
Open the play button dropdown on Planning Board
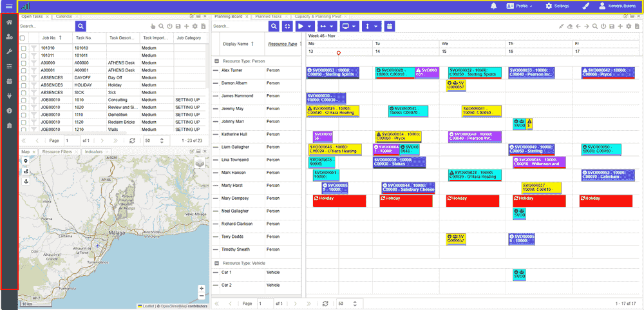click(x=305, y=26)
